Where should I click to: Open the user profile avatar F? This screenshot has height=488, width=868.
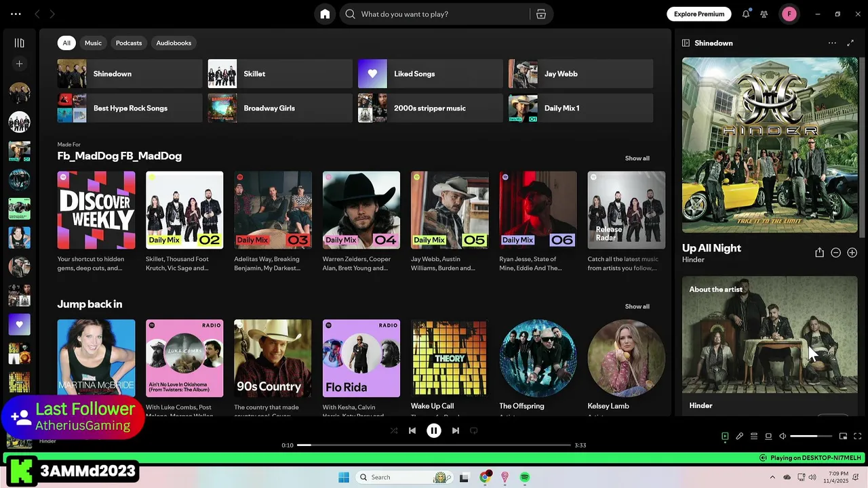(x=789, y=14)
